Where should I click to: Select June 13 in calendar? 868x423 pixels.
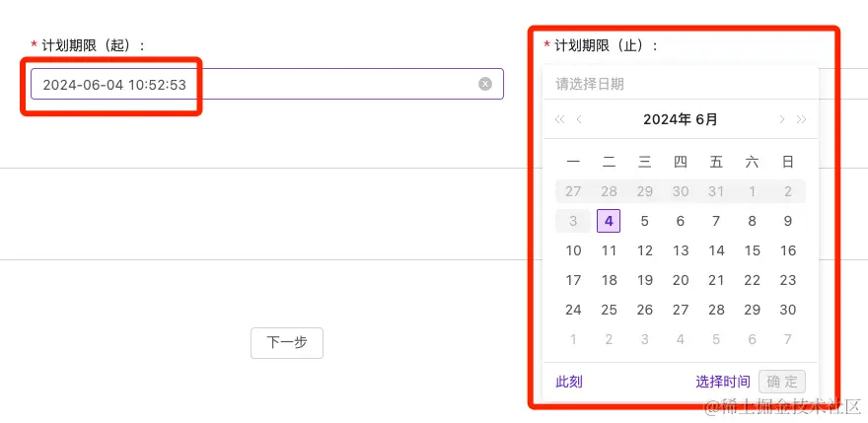pos(681,250)
